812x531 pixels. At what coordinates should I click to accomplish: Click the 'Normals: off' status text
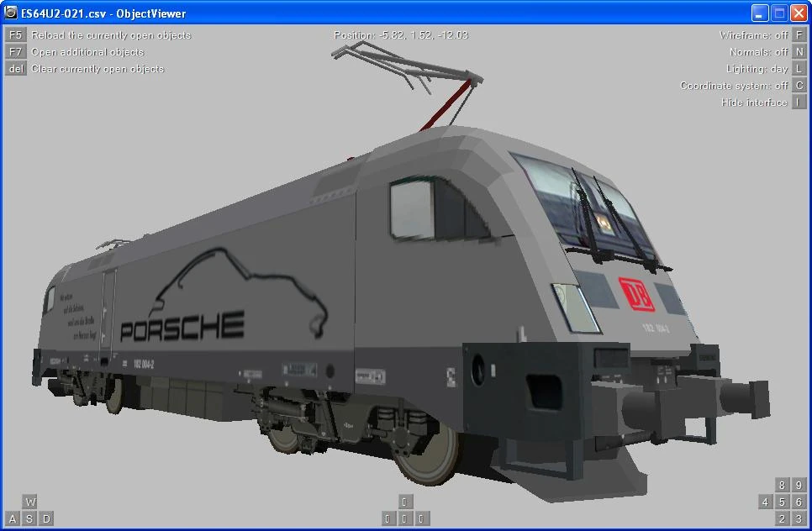(x=759, y=52)
